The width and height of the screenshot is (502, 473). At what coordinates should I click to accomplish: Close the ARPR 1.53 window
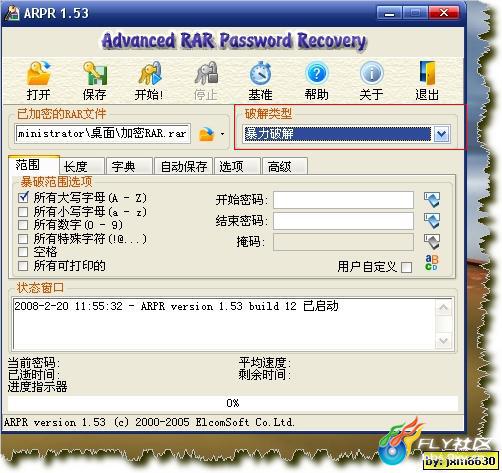click(x=444, y=13)
